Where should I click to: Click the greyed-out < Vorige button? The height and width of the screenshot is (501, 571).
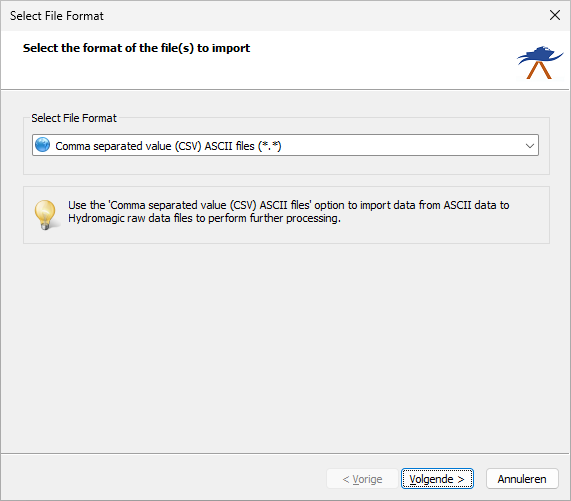pyautogui.click(x=362, y=479)
